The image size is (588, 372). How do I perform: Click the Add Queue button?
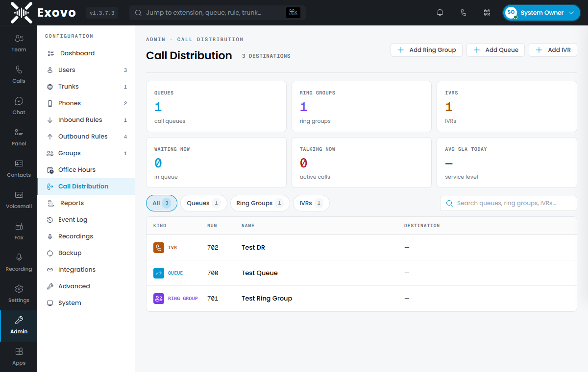pos(496,50)
